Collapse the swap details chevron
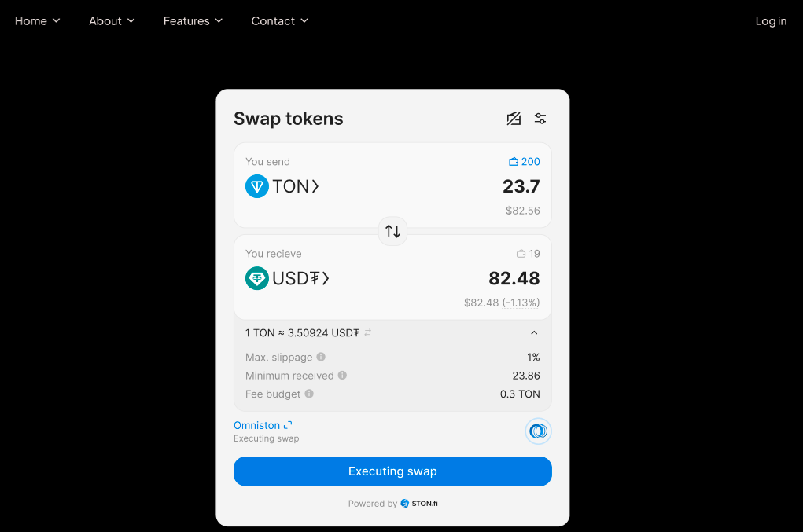Screen dimensions: 803x532 pyautogui.click(x=534, y=333)
